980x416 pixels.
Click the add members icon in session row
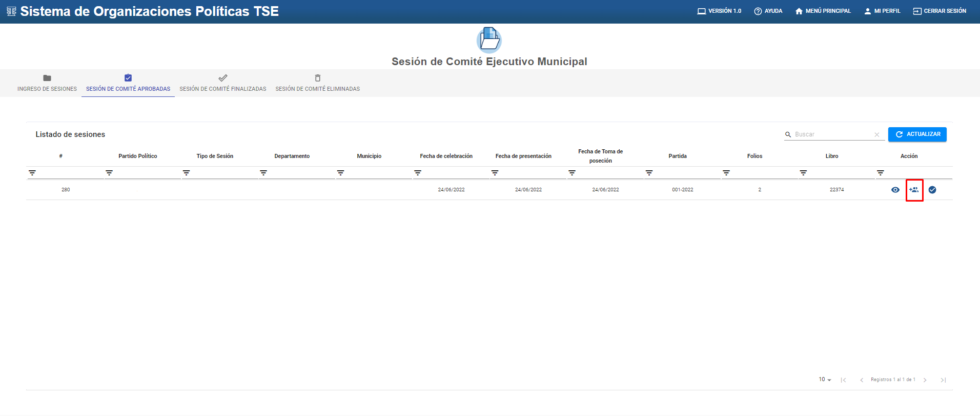point(914,190)
